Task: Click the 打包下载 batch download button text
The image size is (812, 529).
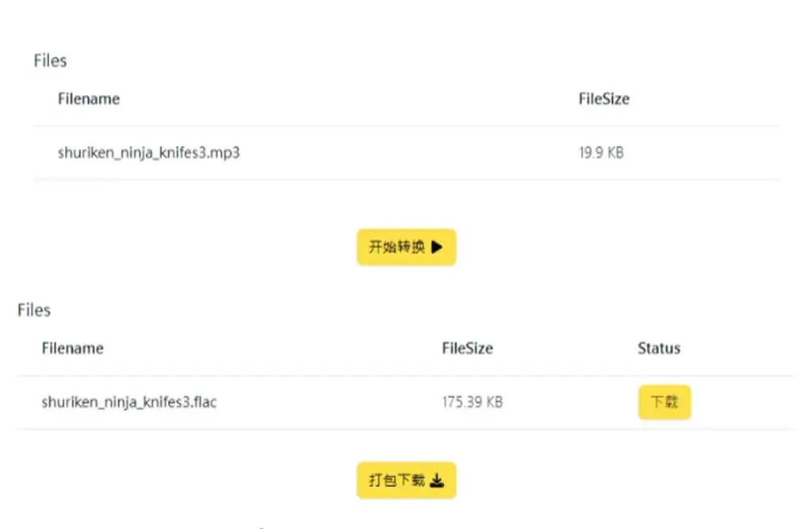Action: (x=396, y=481)
